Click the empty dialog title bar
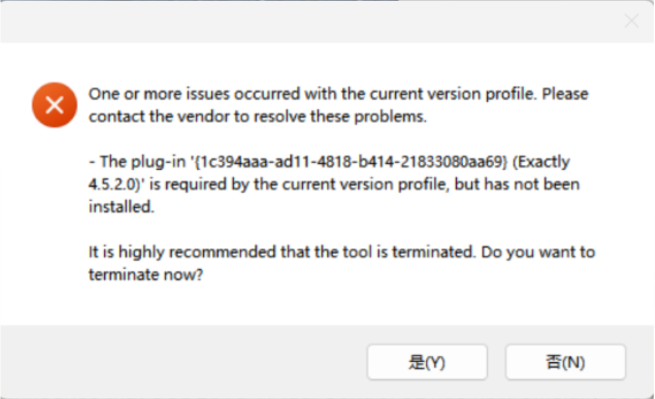 point(309,22)
